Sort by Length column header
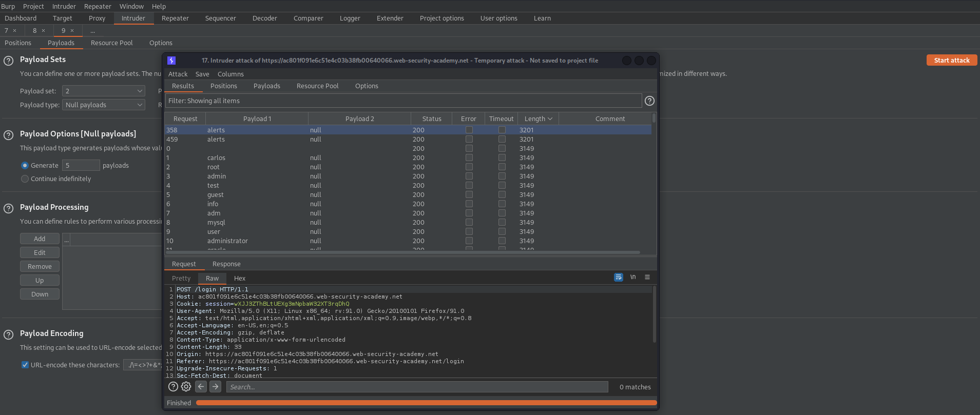This screenshot has width=980, height=415. [x=538, y=118]
